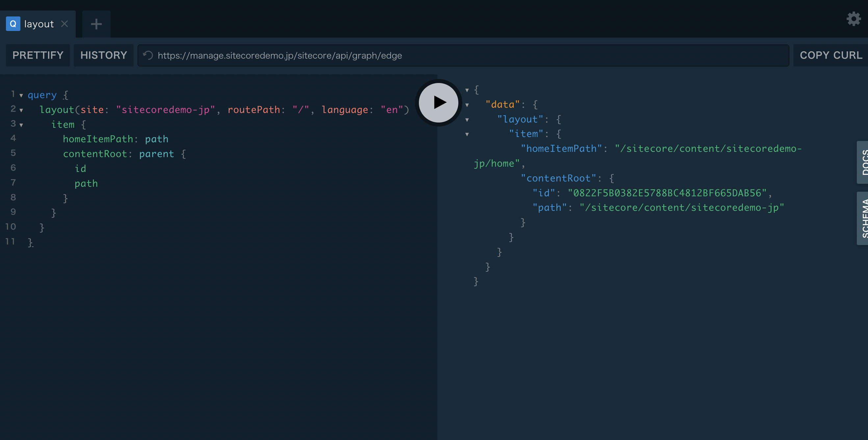Click "sitecoredemo-jp" site value in query
The image size is (868, 440).
click(166, 110)
